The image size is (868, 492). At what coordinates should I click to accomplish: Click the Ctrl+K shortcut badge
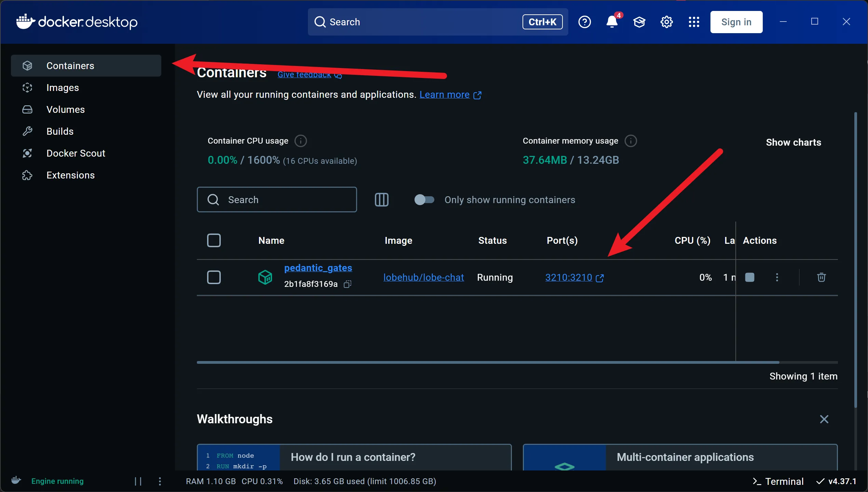pyautogui.click(x=542, y=22)
